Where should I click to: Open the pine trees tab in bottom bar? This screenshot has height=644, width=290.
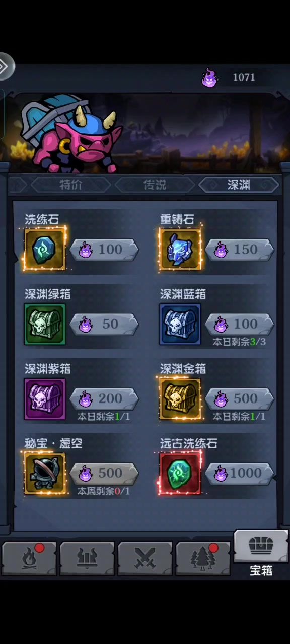tap(203, 558)
